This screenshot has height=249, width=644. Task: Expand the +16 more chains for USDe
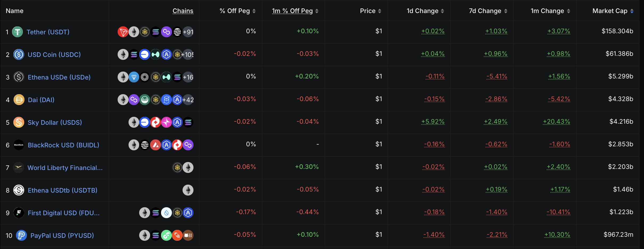point(188,77)
